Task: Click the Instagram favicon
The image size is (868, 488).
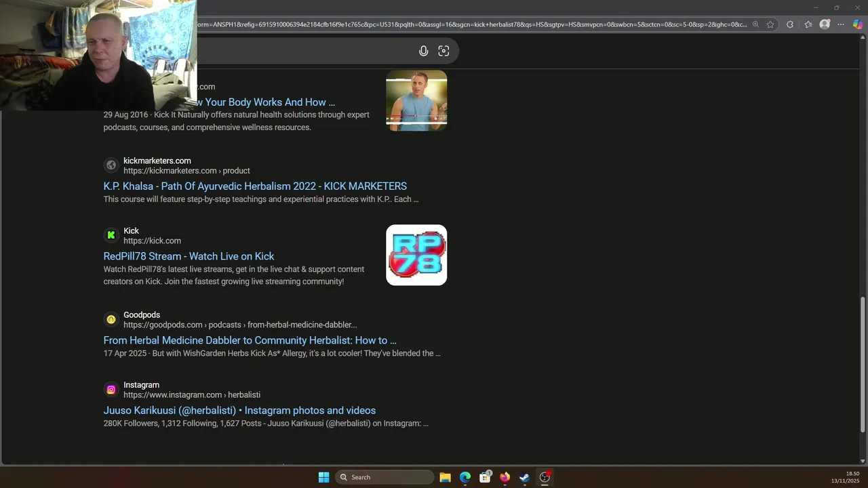Action: (x=111, y=390)
